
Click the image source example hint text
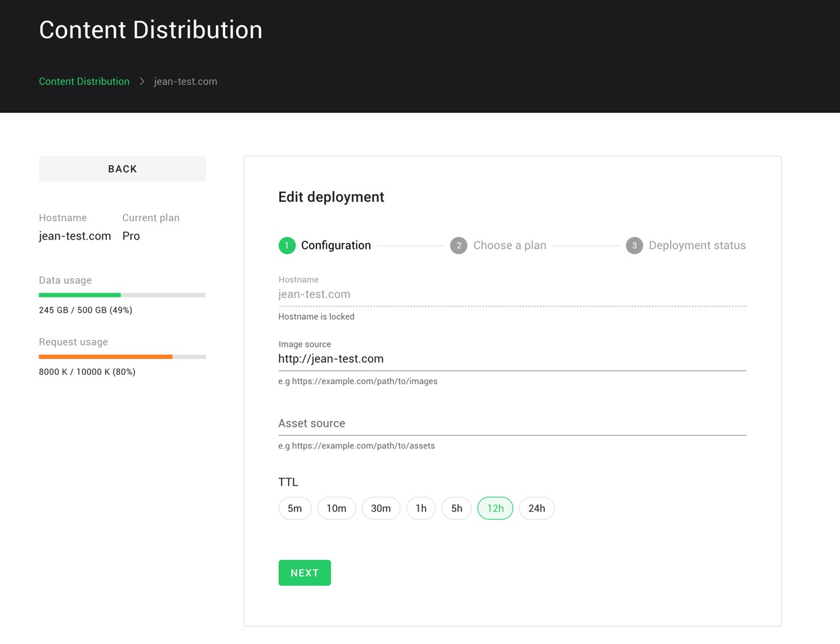coord(358,381)
